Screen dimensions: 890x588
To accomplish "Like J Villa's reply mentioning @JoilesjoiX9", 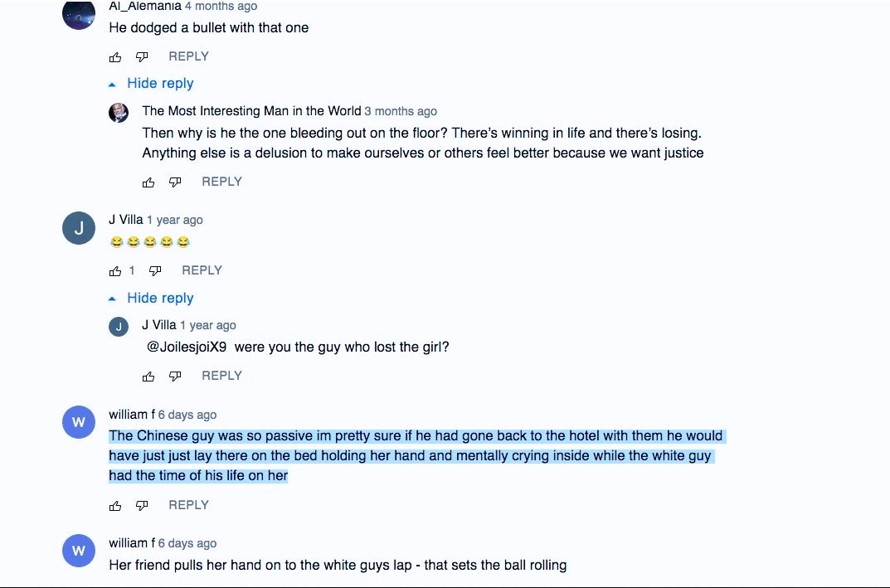I will [148, 377].
